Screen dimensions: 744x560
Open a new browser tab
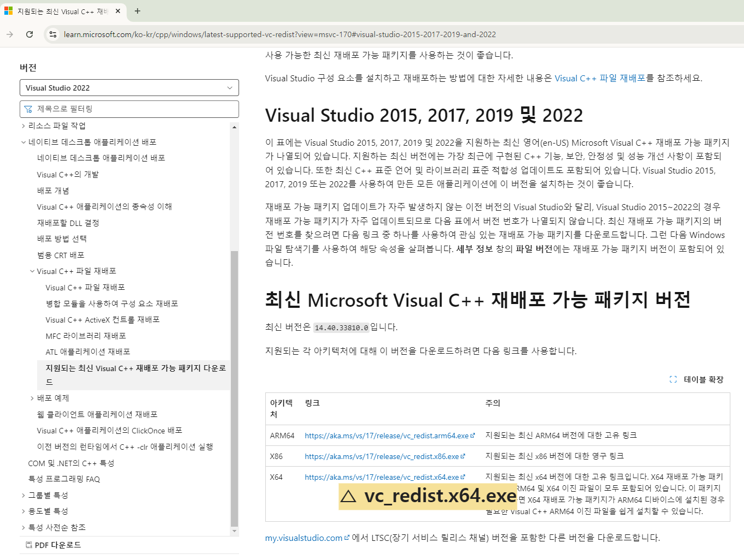[x=138, y=11]
